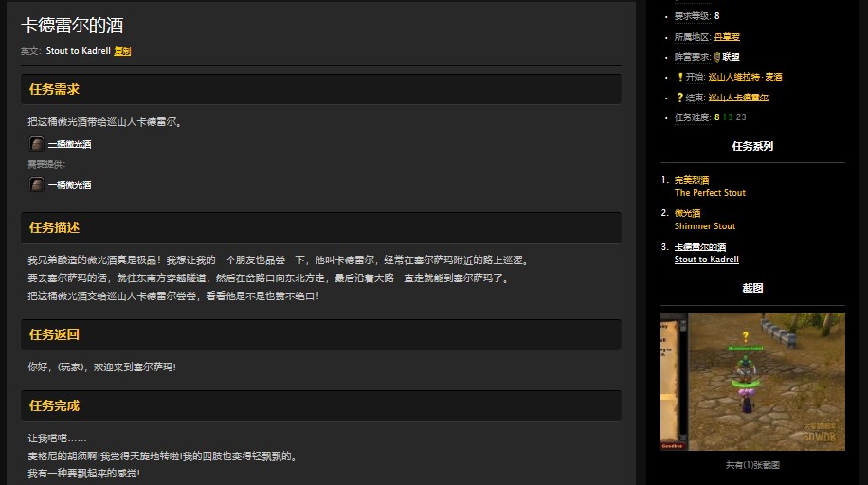Open quest giver 巡山人维拉特·麦酒 link

tap(745, 77)
